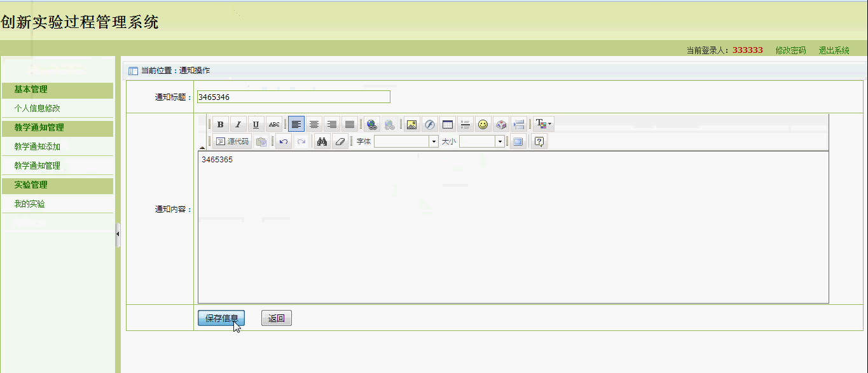Click inside the notice content editing area
868x373 pixels.
pyautogui.click(x=513, y=227)
